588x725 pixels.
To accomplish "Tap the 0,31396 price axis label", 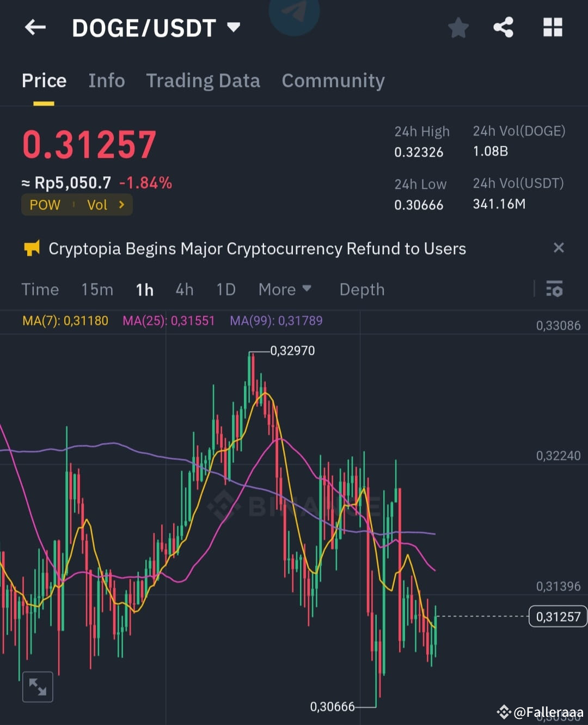I will 558,586.
